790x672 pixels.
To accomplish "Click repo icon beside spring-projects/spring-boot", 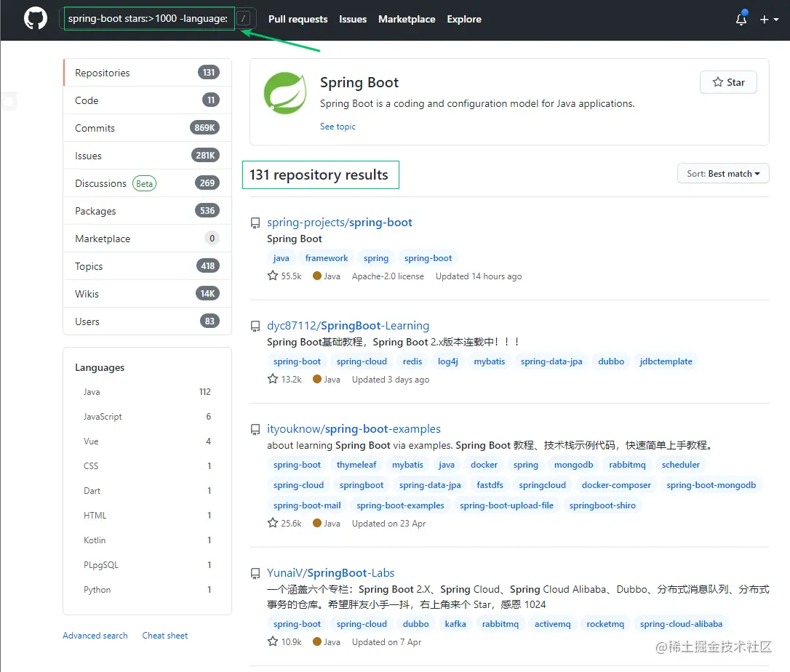I will pyautogui.click(x=255, y=223).
